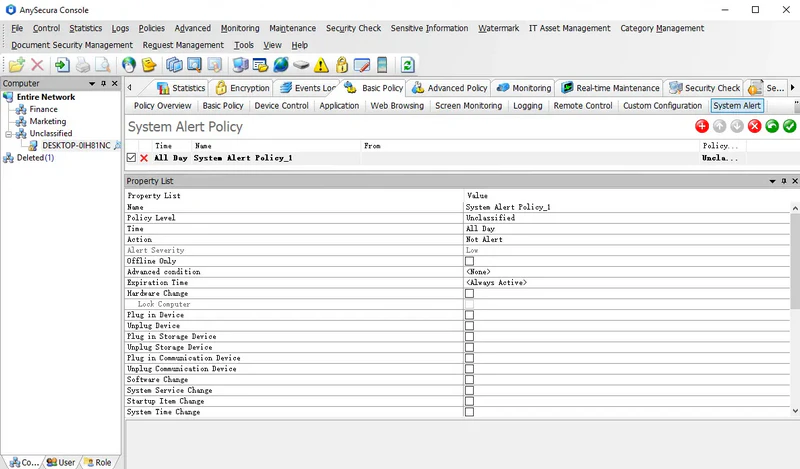Click the screen magnifier toolbar icon
Viewport: 800px width, 469px height.
pyautogui.click(x=194, y=65)
